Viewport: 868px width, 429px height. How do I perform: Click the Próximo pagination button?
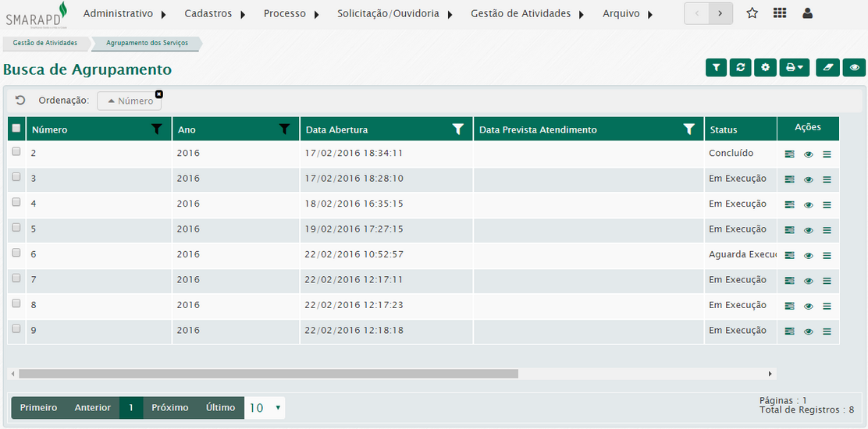tap(169, 408)
